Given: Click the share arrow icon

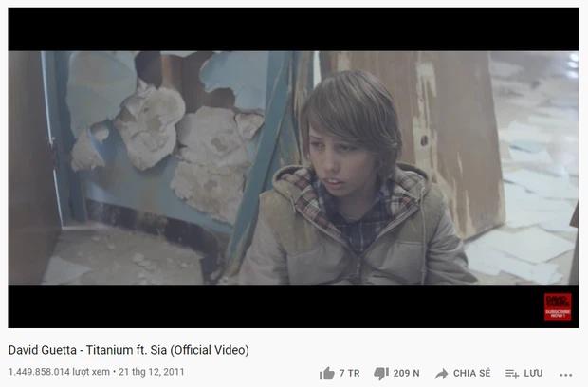Looking at the screenshot, I should pyautogui.click(x=441, y=374).
